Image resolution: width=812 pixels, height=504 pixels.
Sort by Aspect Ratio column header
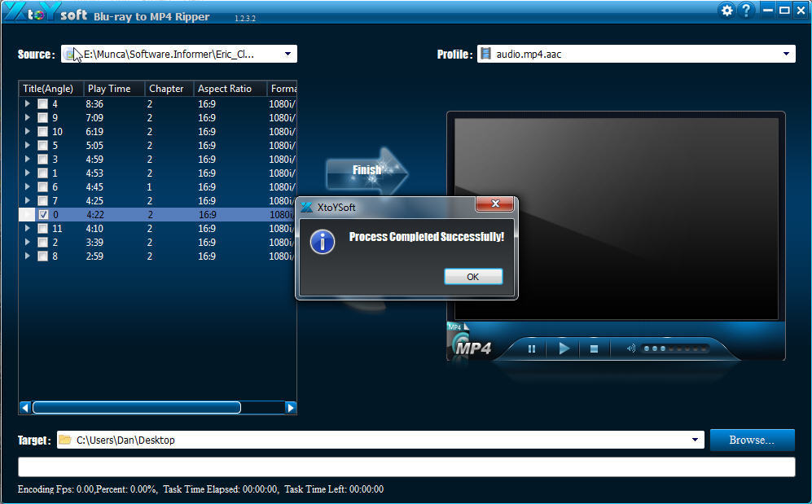point(230,89)
